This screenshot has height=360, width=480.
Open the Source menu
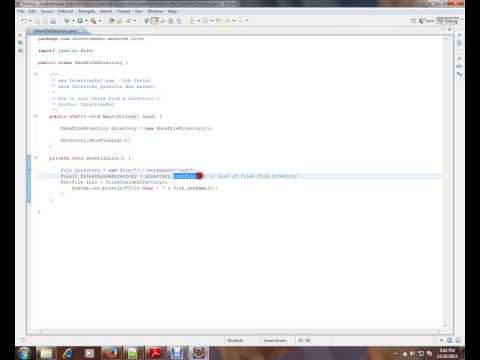click(47, 11)
